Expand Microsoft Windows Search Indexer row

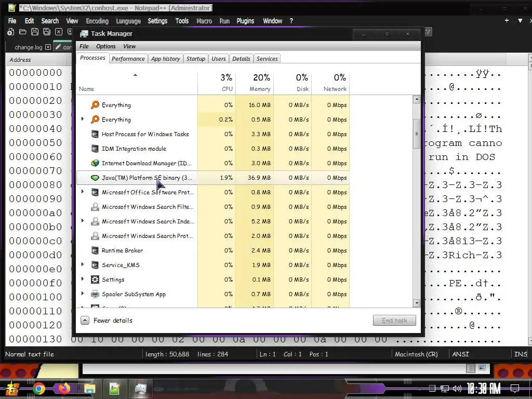pyautogui.click(x=82, y=221)
